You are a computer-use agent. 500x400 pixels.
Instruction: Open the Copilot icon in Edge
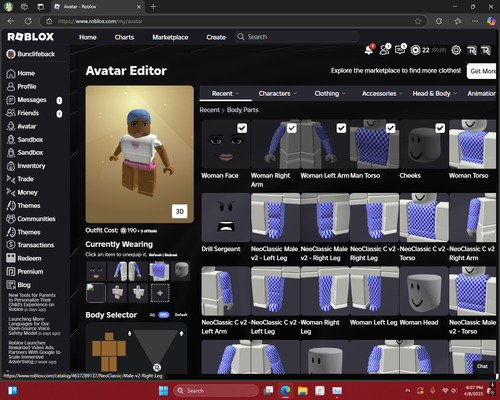pyautogui.click(x=491, y=21)
